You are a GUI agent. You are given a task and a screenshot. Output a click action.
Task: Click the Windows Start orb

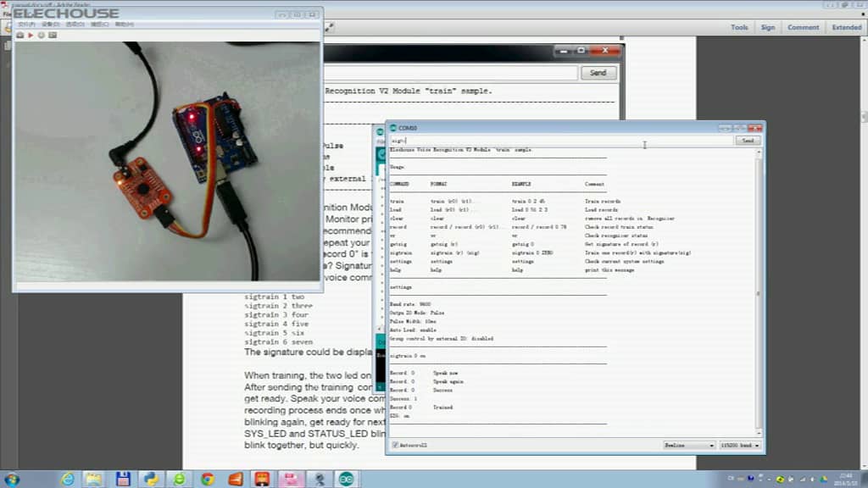coord(12,480)
